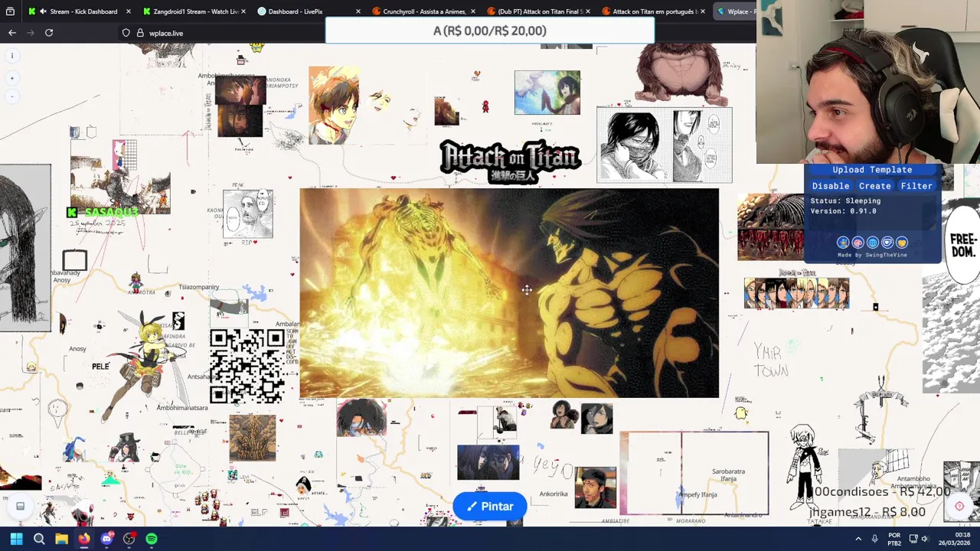This screenshot has width=980, height=551.
Task: Click the Create button in overlay panel
Action: [874, 186]
